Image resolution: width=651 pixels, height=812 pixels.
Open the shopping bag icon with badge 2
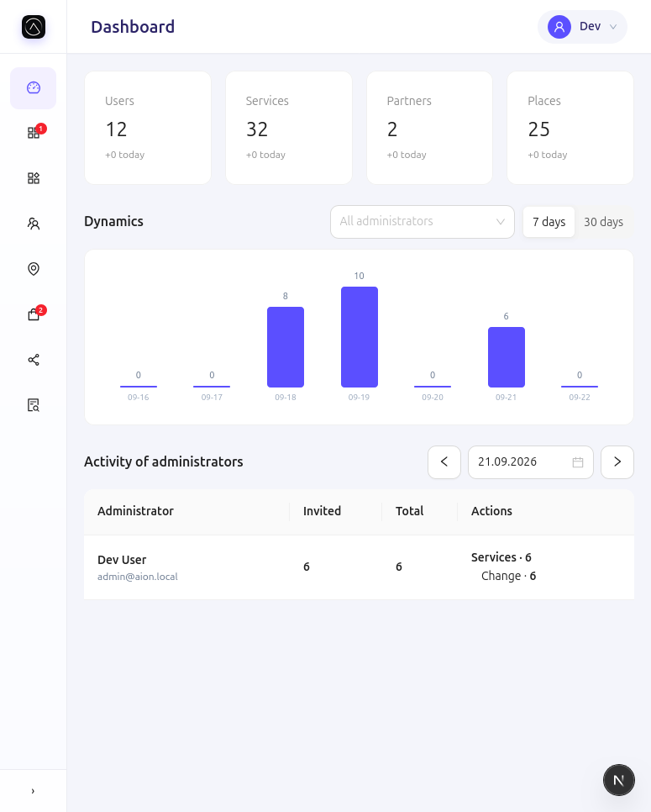[33, 314]
